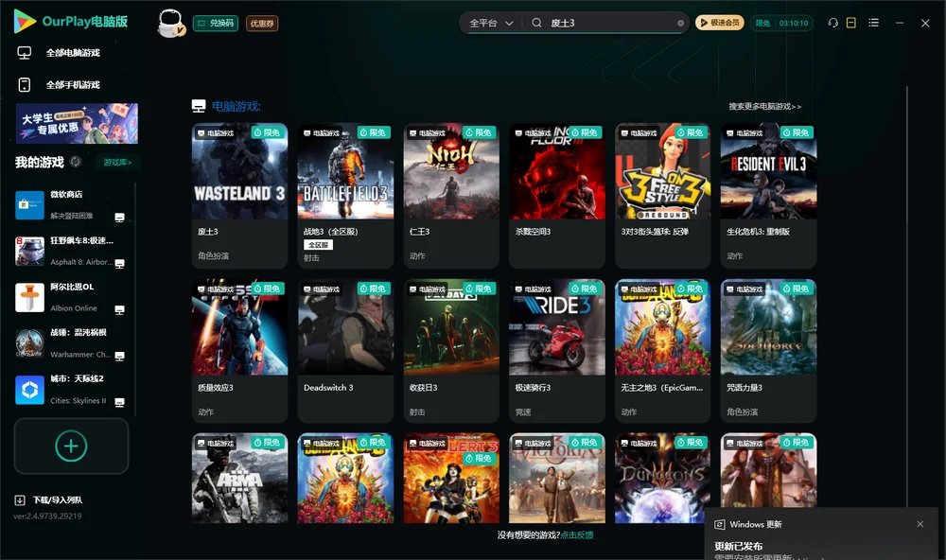Open the user avatar profile icon
946x560 pixels.
pos(170,23)
